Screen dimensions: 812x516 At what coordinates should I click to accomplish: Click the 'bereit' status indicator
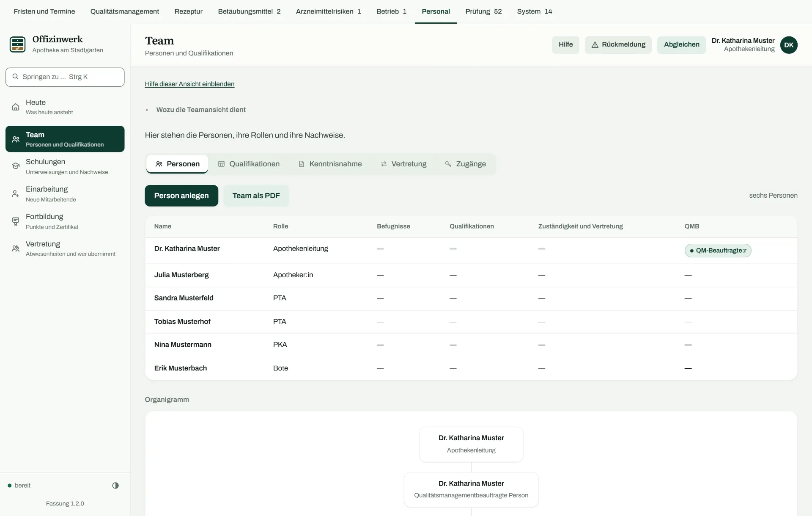pos(19,486)
